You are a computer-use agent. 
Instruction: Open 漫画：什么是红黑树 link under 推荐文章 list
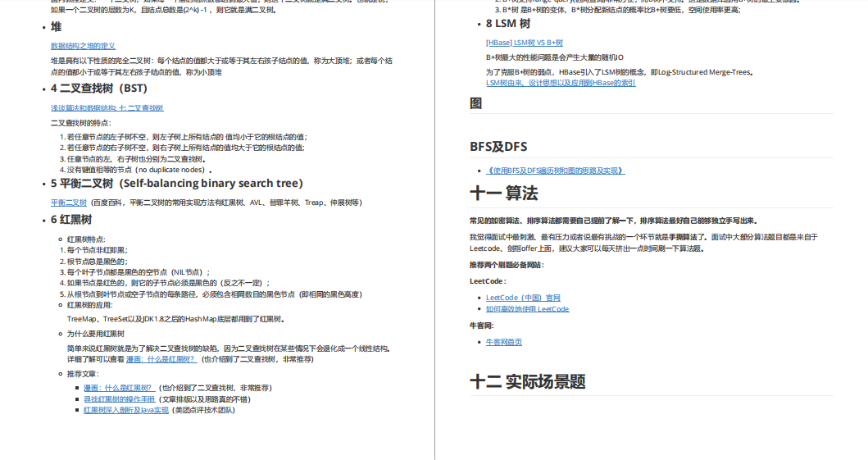tap(119, 388)
